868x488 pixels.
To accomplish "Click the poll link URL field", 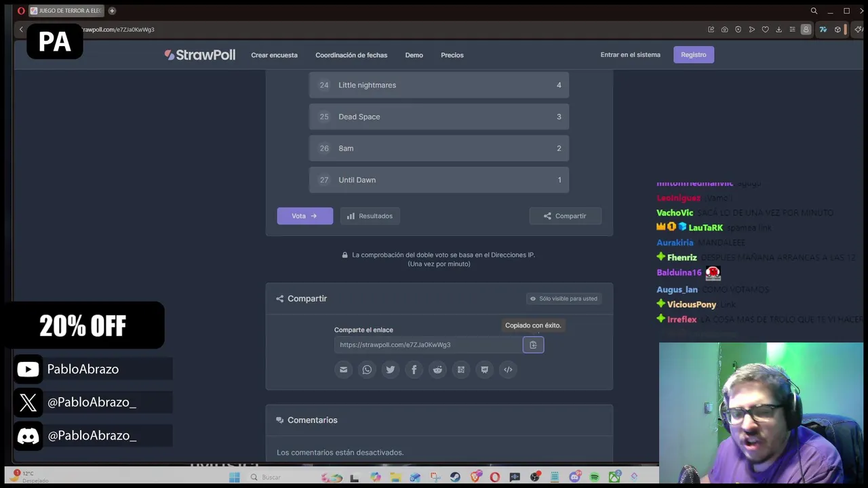I will [x=429, y=345].
